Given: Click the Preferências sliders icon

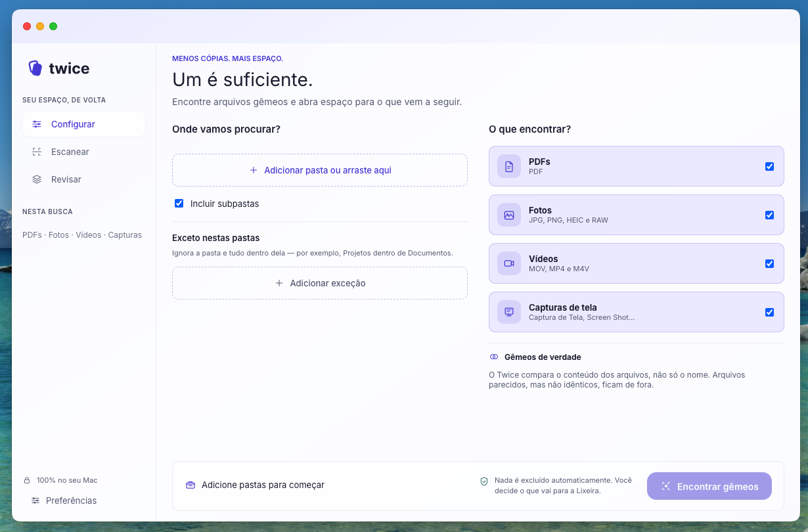Looking at the screenshot, I should click(x=35, y=500).
